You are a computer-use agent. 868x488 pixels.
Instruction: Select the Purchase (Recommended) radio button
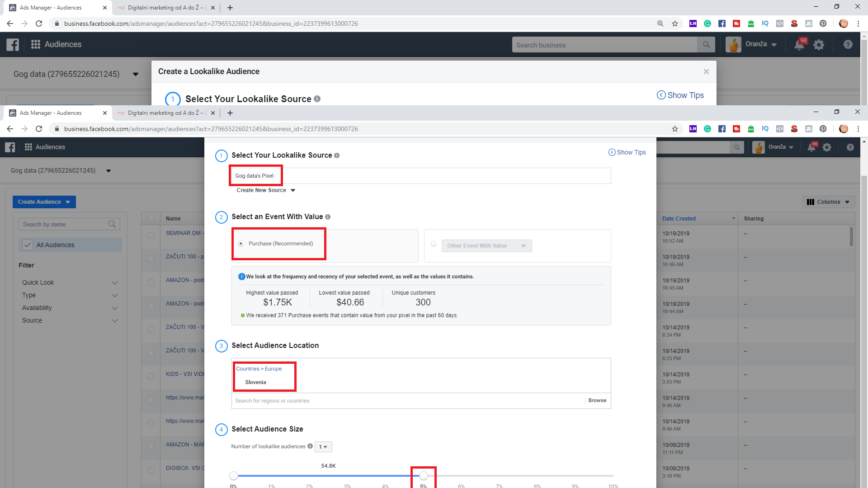pos(241,244)
